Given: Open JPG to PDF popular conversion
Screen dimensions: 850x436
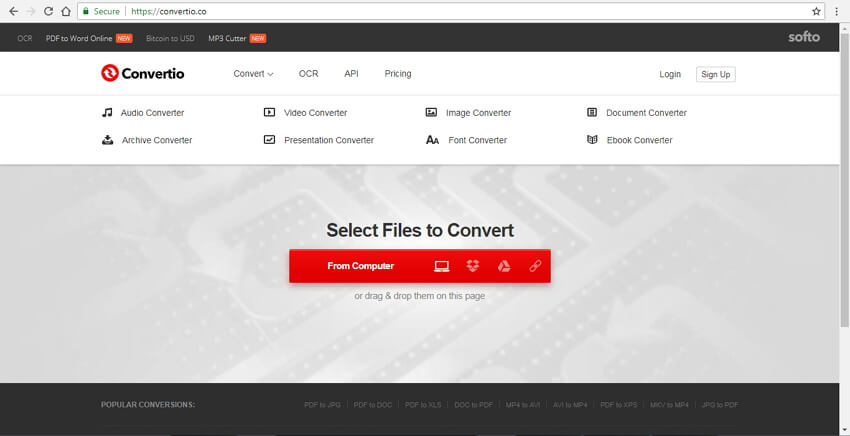Looking at the screenshot, I should [720, 405].
